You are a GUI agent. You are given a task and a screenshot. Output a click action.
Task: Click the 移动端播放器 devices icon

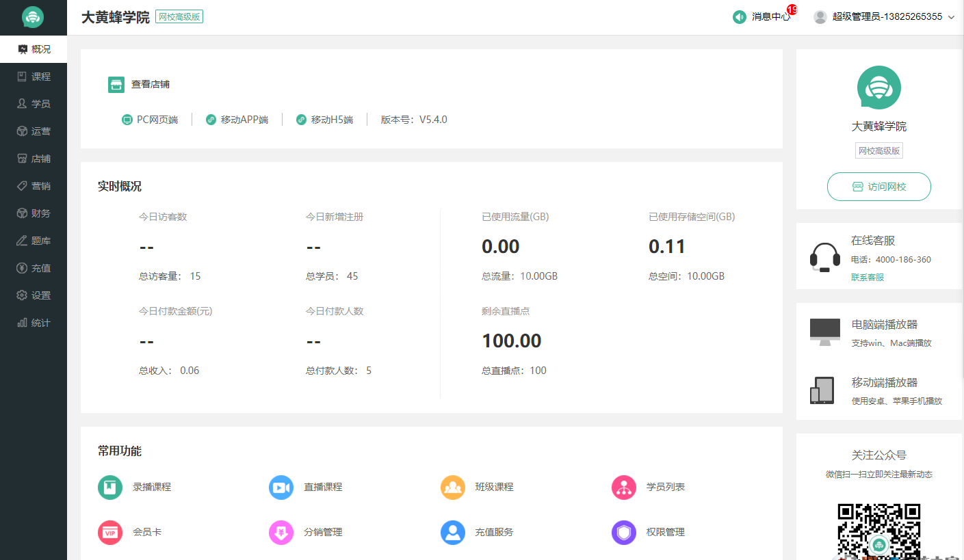(822, 390)
